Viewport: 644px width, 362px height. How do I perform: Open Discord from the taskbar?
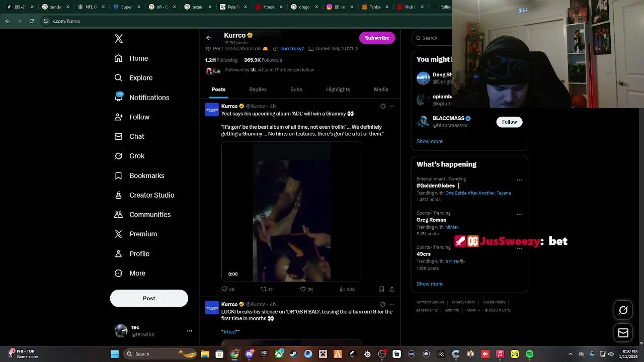pos(249,354)
